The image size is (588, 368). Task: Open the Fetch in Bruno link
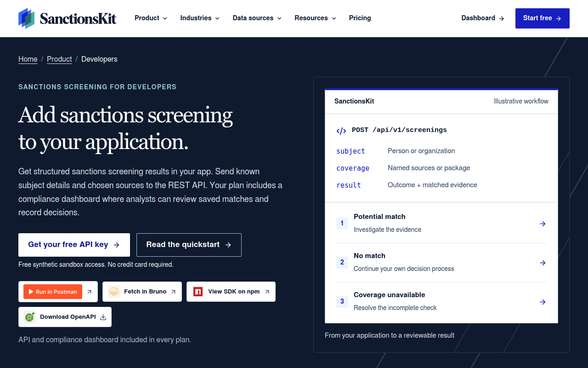point(142,292)
